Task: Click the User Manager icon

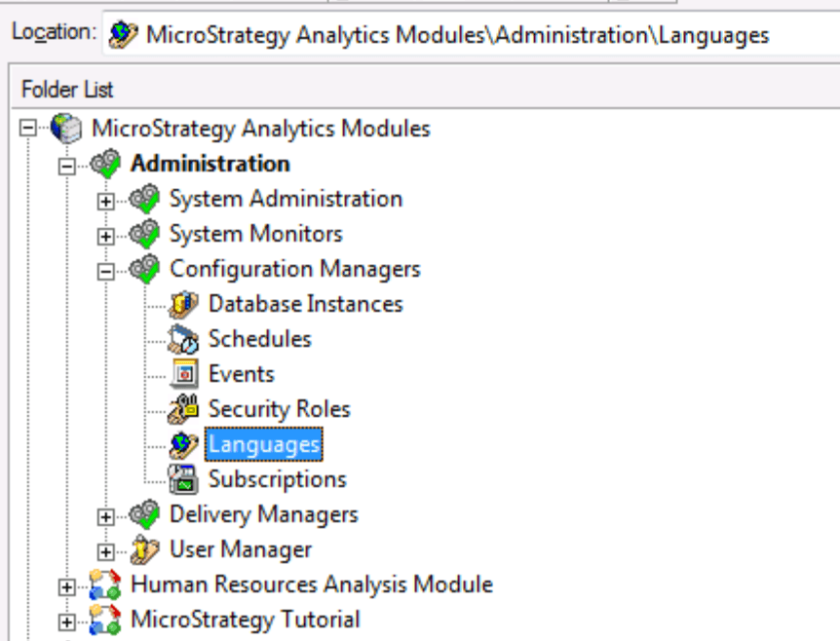Action: pos(144,550)
